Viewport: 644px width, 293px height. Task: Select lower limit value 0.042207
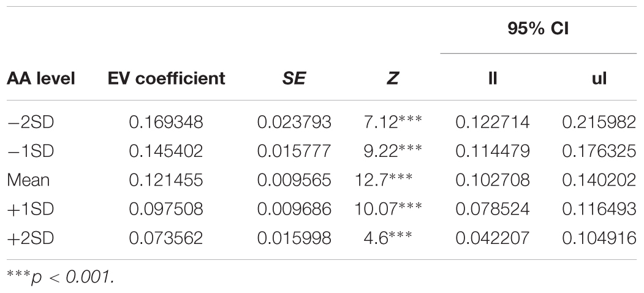pyautogui.click(x=493, y=238)
